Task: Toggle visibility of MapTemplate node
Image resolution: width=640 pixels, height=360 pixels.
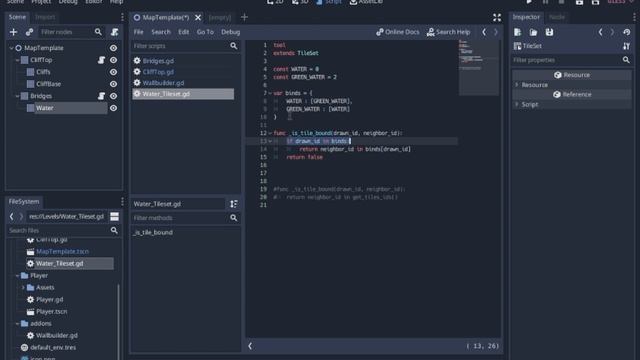Action: (113, 48)
